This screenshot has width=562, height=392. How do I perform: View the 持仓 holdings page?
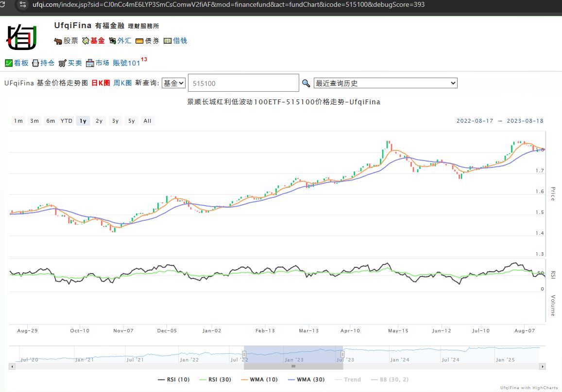[43, 63]
